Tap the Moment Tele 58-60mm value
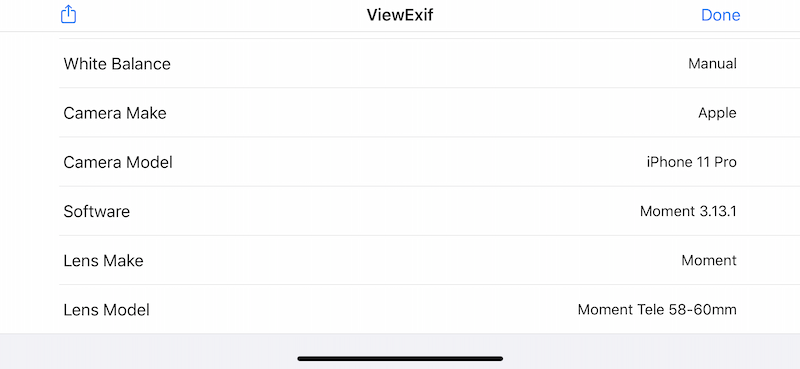The image size is (800, 369). point(657,310)
